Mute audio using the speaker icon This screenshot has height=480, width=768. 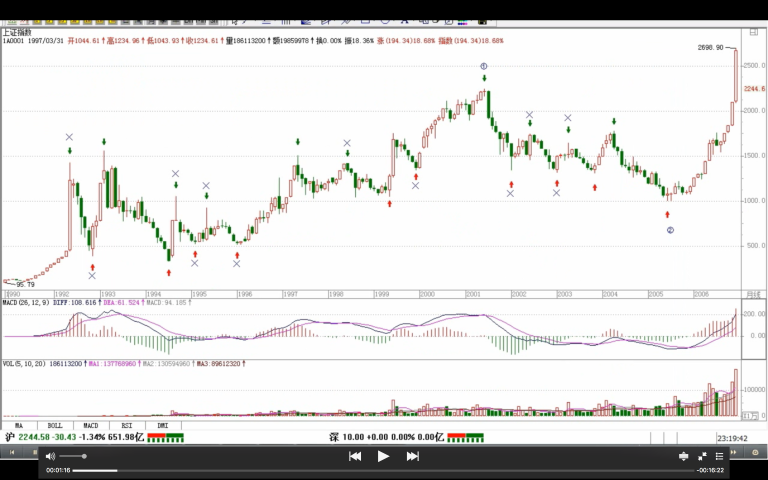(x=51, y=456)
